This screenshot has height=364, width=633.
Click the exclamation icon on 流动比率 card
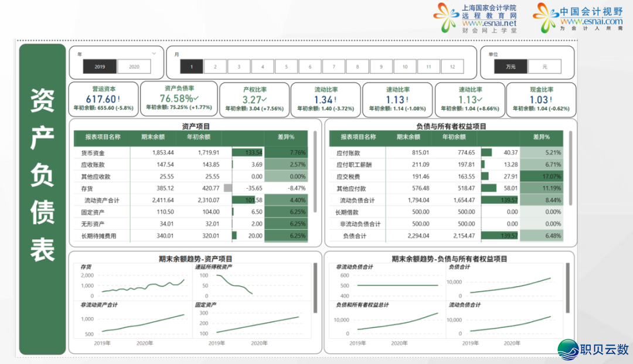click(335, 100)
